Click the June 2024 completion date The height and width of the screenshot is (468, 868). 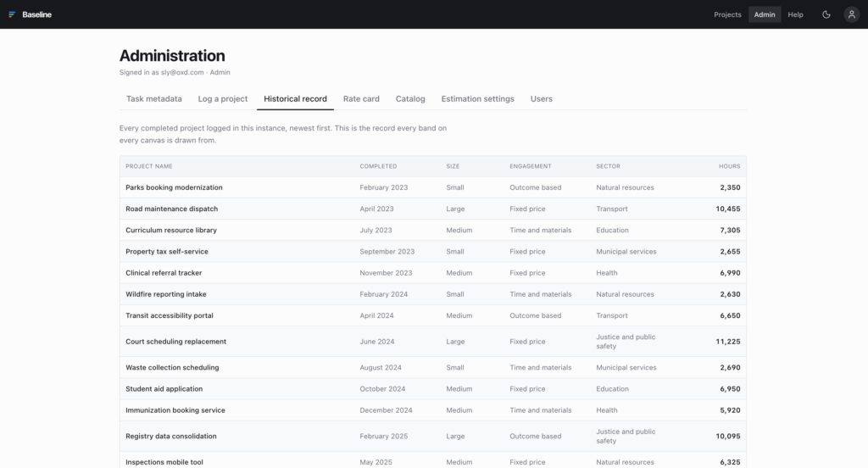coord(377,341)
